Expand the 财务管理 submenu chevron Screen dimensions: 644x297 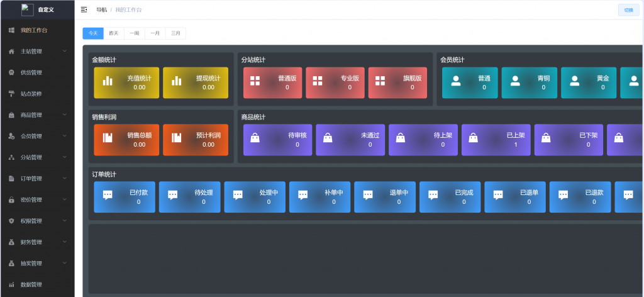[65, 242]
